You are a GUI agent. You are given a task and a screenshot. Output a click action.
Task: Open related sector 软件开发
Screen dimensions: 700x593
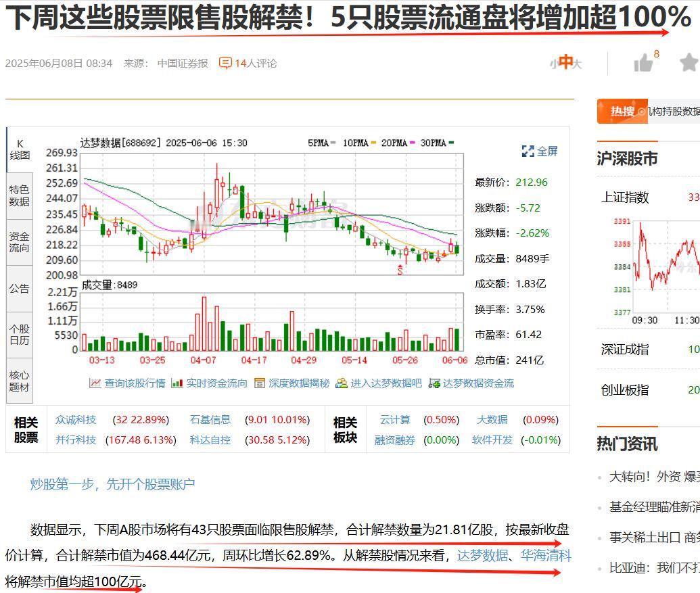click(492, 440)
